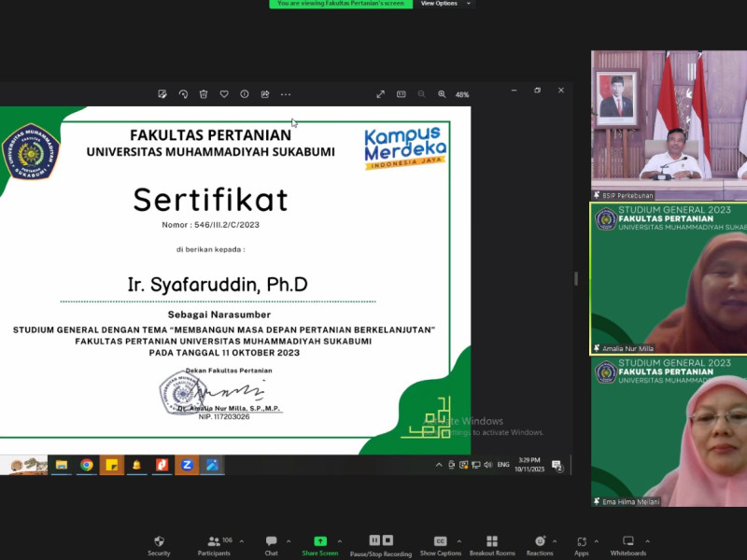Show hidden system tray icons
This screenshot has height=560, width=747.
(439, 465)
